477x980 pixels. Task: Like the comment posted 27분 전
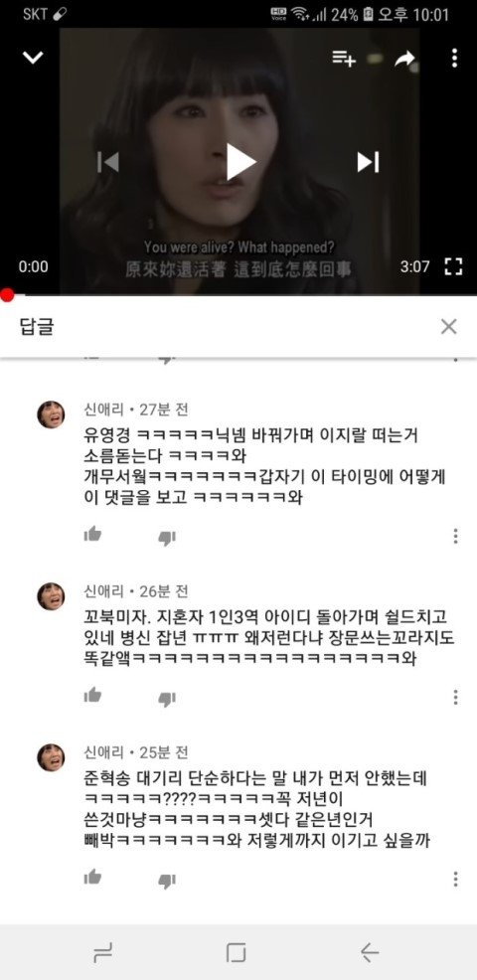click(x=92, y=535)
